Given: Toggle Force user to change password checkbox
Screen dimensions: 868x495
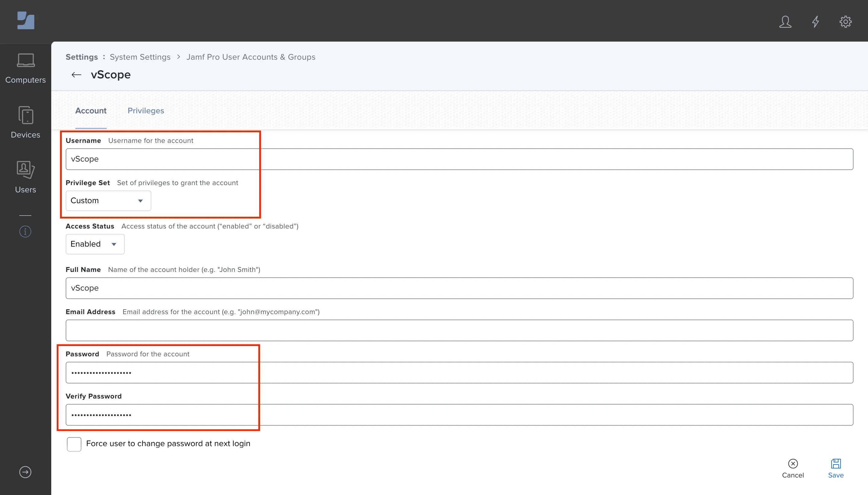Looking at the screenshot, I should [74, 443].
